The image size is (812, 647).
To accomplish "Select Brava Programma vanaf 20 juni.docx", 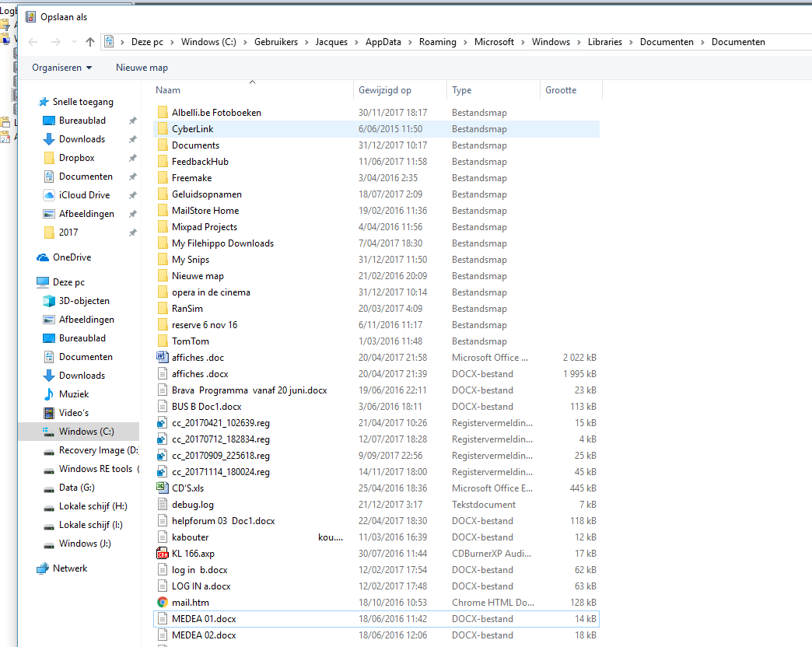I will pos(376,390).
